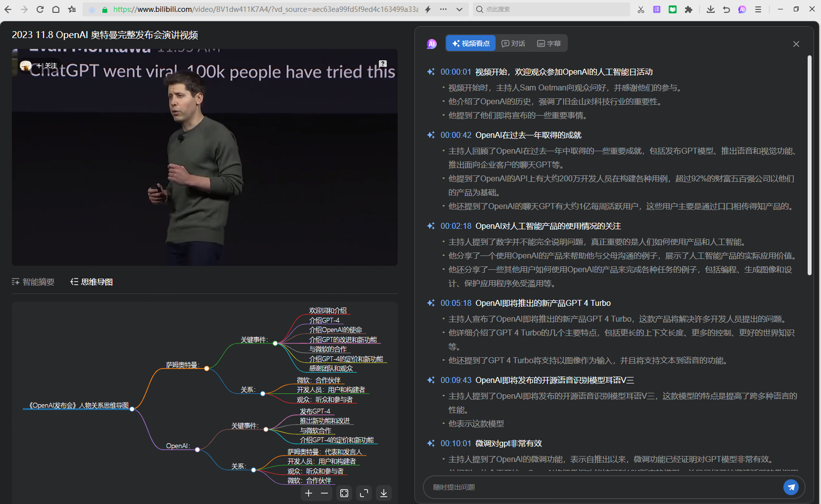Screen dimensions: 821x504
Task: Click the 点此搜索 search field
Action: point(551,9)
